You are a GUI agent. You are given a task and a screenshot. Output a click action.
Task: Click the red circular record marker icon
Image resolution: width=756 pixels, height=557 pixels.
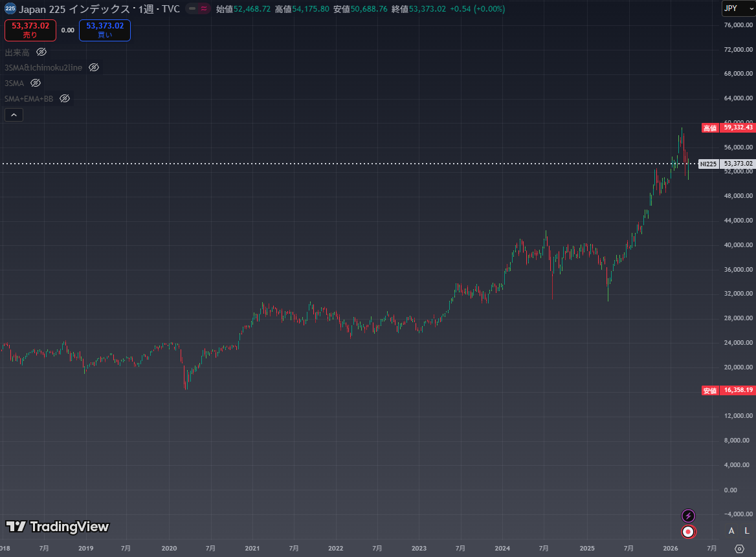689,532
